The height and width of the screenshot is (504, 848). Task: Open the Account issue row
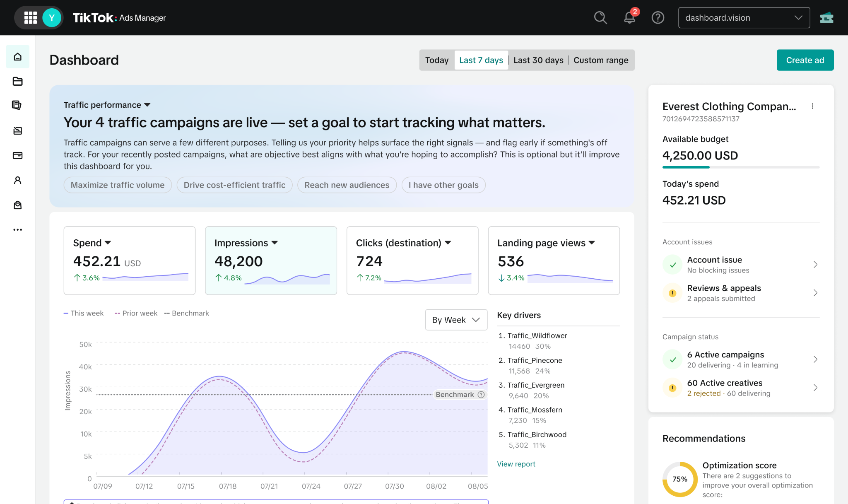tap(741, 265)
